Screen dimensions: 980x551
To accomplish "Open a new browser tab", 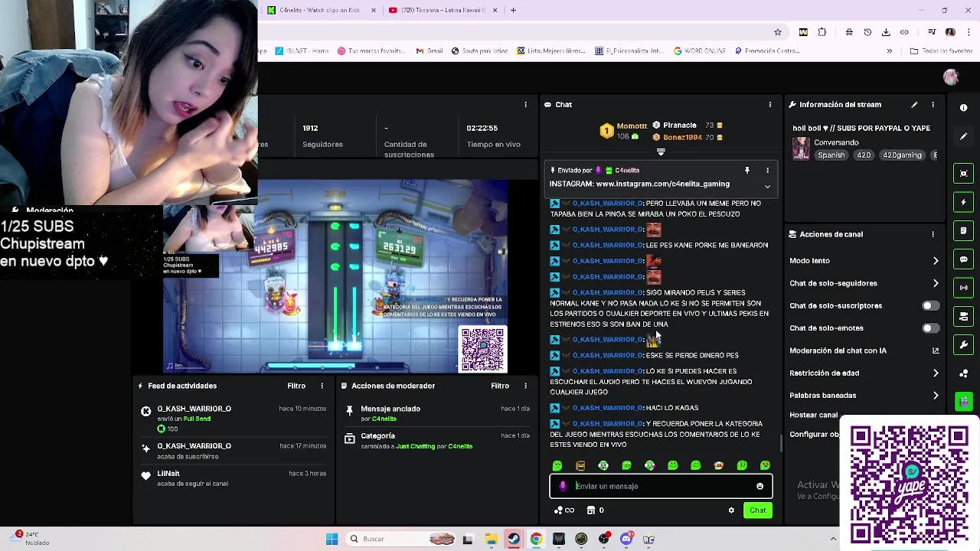I will tap(513, 10).
